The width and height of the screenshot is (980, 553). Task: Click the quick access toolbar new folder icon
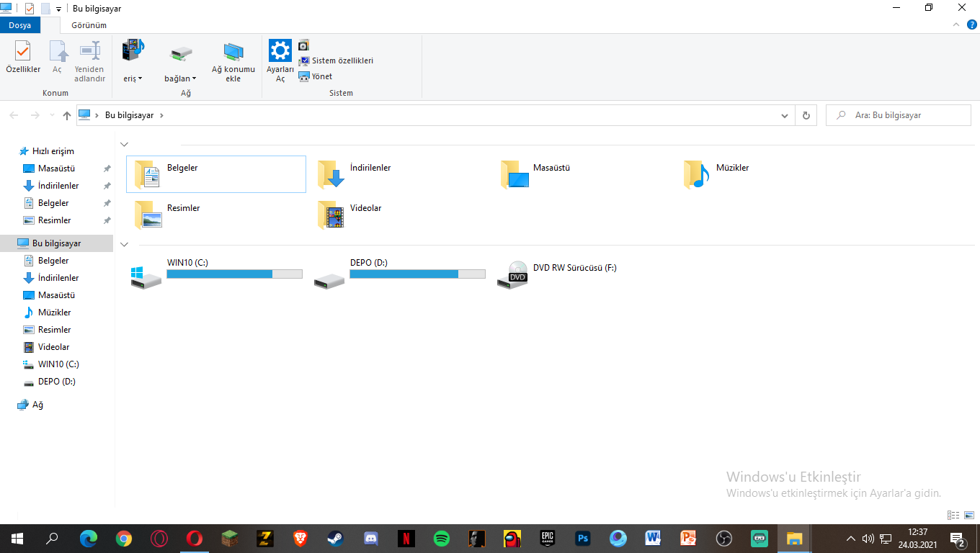[x=45, y=9]
